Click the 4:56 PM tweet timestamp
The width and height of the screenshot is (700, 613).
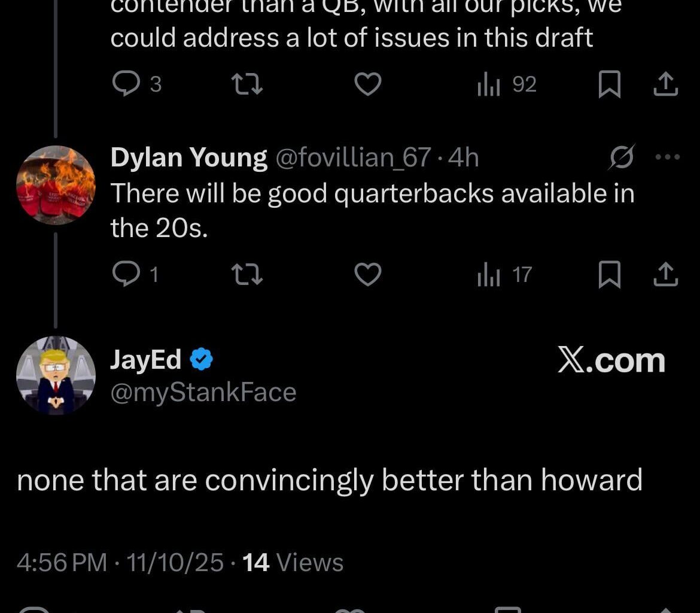tap(62, 563)
